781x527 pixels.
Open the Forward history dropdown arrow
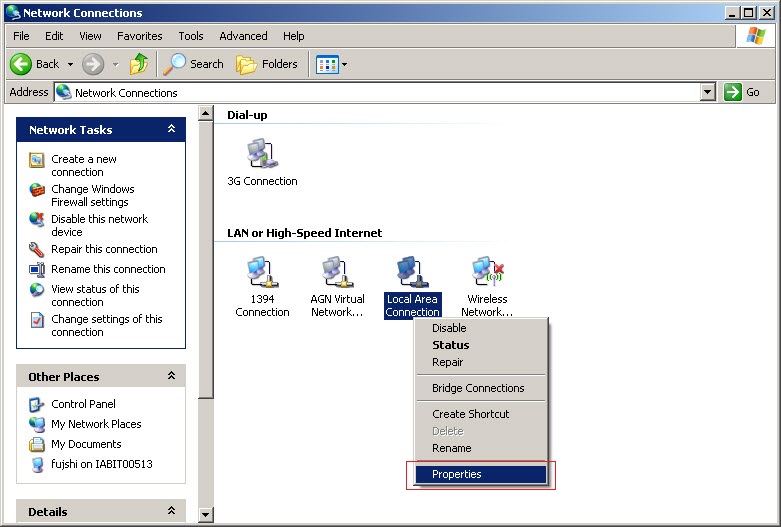pyautogui.click(x=116, y=64)
